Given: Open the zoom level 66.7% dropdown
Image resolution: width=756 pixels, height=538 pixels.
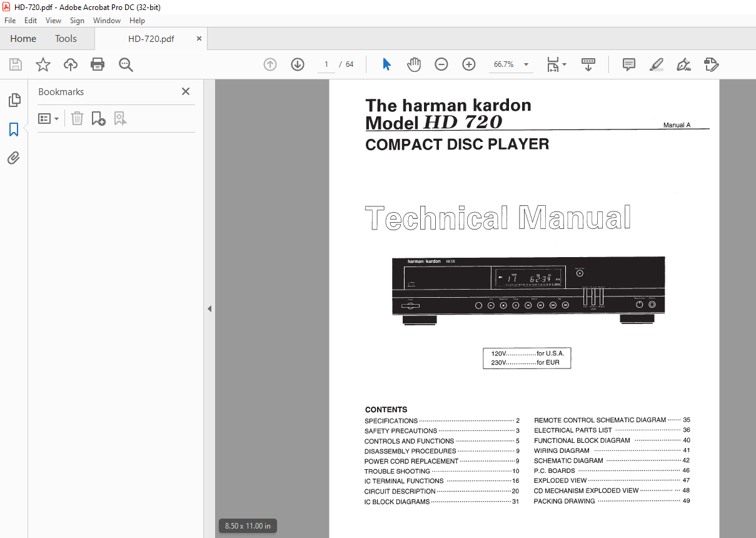Looking at the screenshot, I should coord(526,64).
